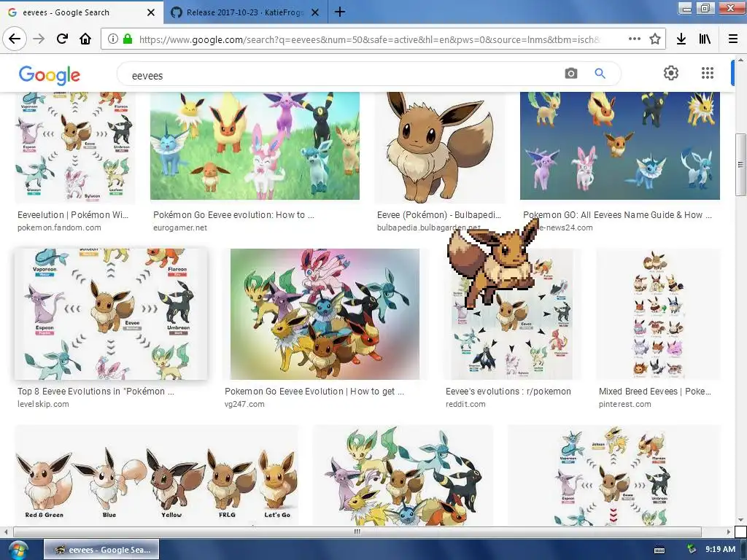Image resolution: width=747 pixels, height=560 pixels.
Task: Bookmark this page with the star icon
Action: pyautogui.click(x=655, y=39)
